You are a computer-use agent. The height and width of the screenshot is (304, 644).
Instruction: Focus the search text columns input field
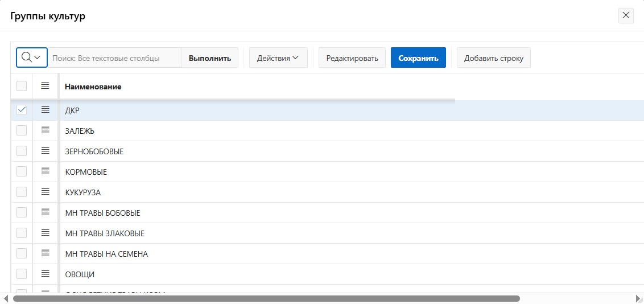(x=114, y=58)
